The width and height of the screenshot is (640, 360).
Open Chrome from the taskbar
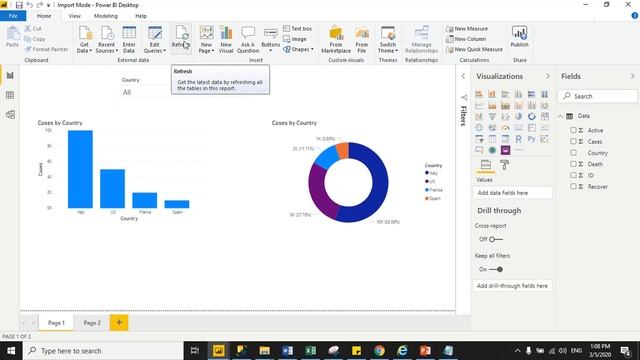click(x=379, y=351)
